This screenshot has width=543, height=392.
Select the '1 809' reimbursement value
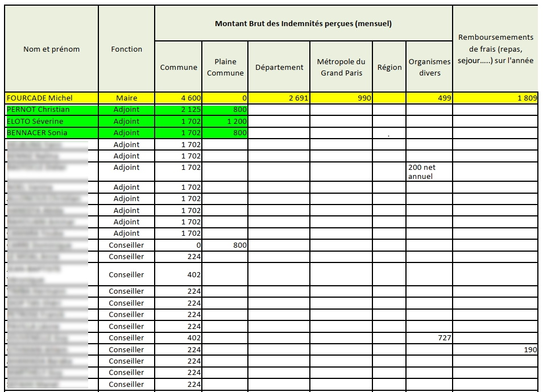point(496,98)
